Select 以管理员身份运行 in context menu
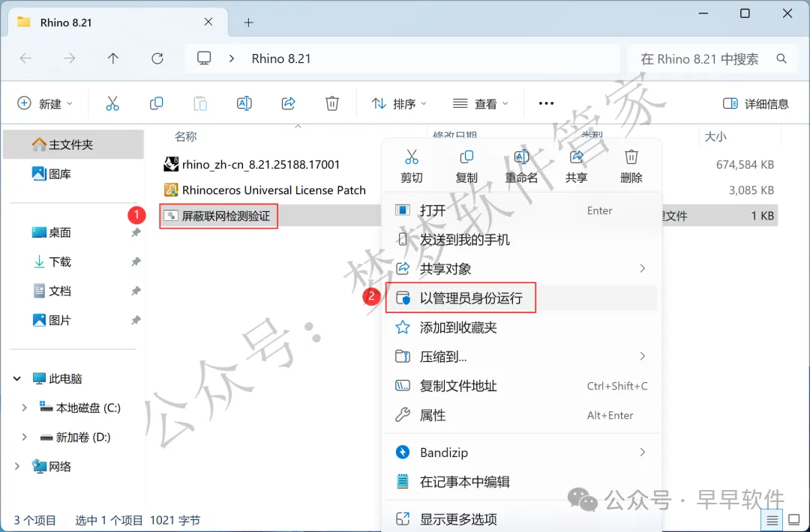Viewport: 810px width, 532px height. (521, 297)
